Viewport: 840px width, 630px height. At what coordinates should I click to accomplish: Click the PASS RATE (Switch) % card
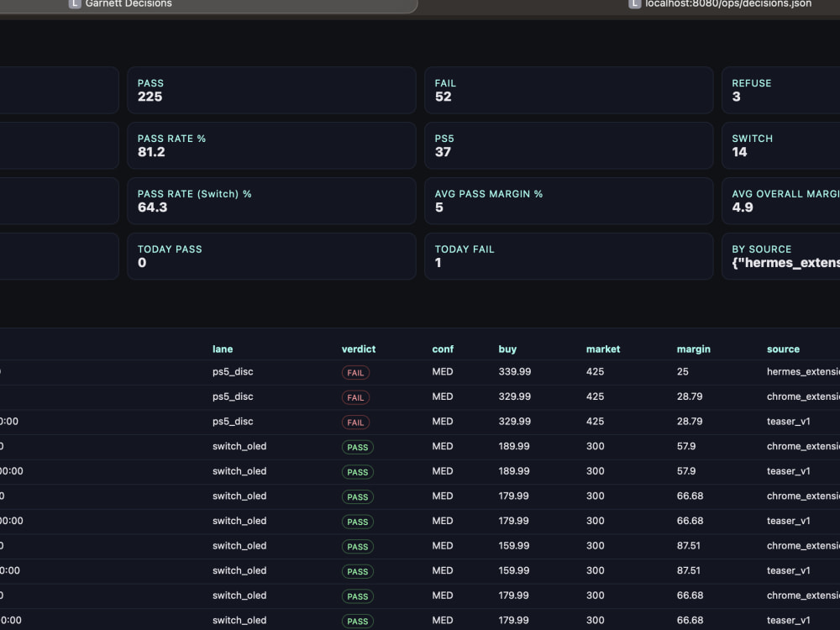point(271,201)
